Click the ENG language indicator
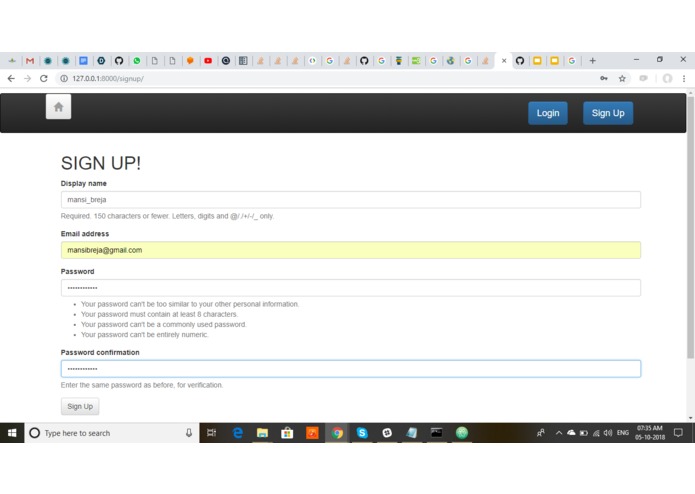This screenshot has width=695, height=494. tap(623, 433)
